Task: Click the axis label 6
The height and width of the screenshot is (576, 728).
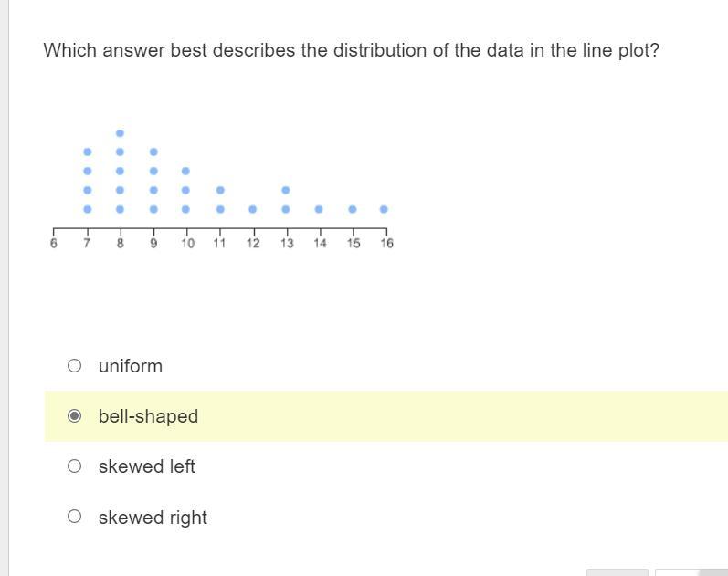Action: point(53,243)
